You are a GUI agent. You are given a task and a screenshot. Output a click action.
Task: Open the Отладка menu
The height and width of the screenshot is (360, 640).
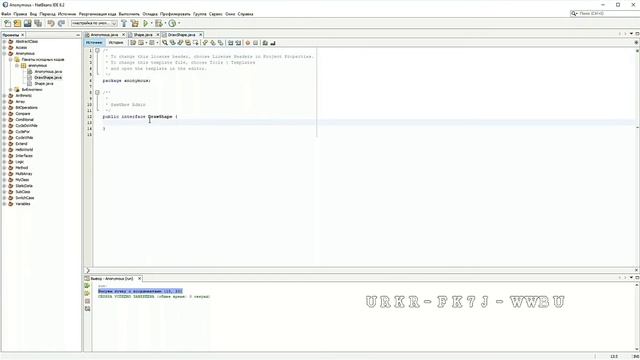click(150, 14)
